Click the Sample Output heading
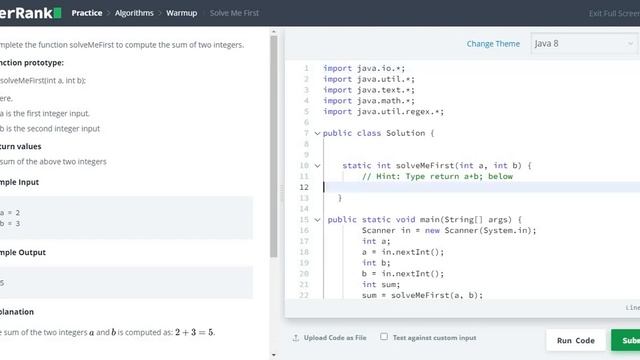The image size is (640, 360). point(23,252)
